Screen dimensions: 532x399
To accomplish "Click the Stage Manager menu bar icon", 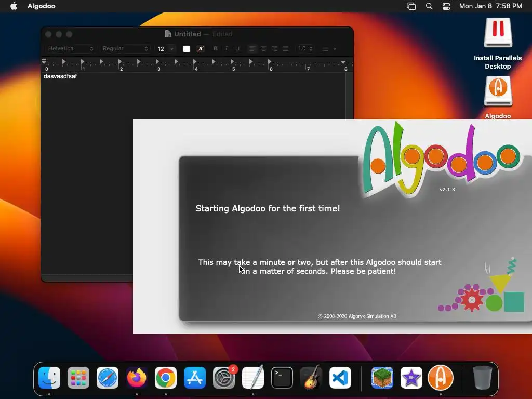I will (x=411, y=6).
